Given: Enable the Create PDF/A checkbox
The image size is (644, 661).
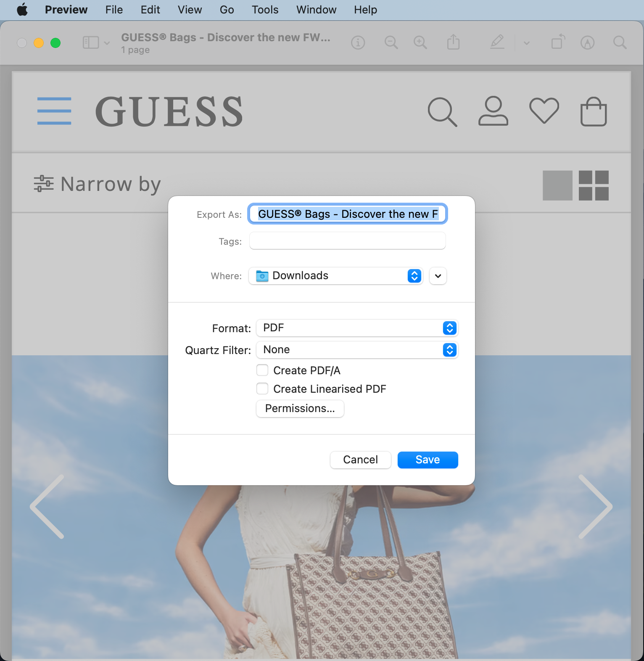Looking at the screenshot, I should 262,370.
